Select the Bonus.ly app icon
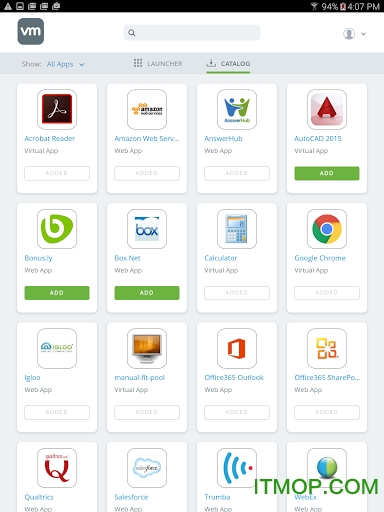The image size is (384, 512). 57,229
